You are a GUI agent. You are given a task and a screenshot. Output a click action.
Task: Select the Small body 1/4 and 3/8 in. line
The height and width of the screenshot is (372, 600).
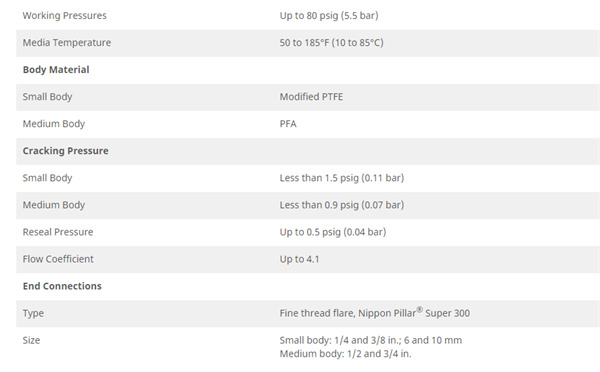370,340
